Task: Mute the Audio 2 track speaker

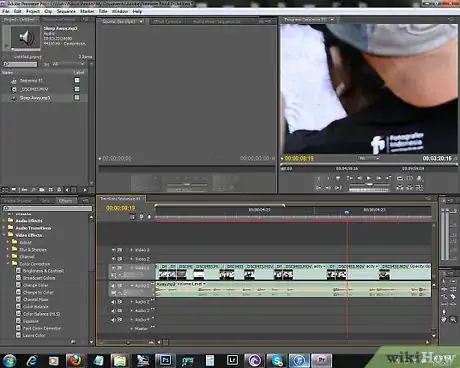Action: (x=114, y=302)
